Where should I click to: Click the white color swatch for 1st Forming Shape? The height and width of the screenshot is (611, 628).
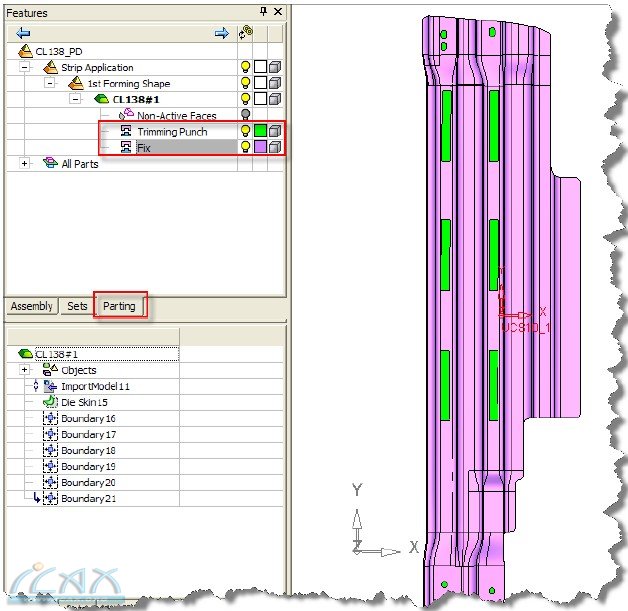260,83
